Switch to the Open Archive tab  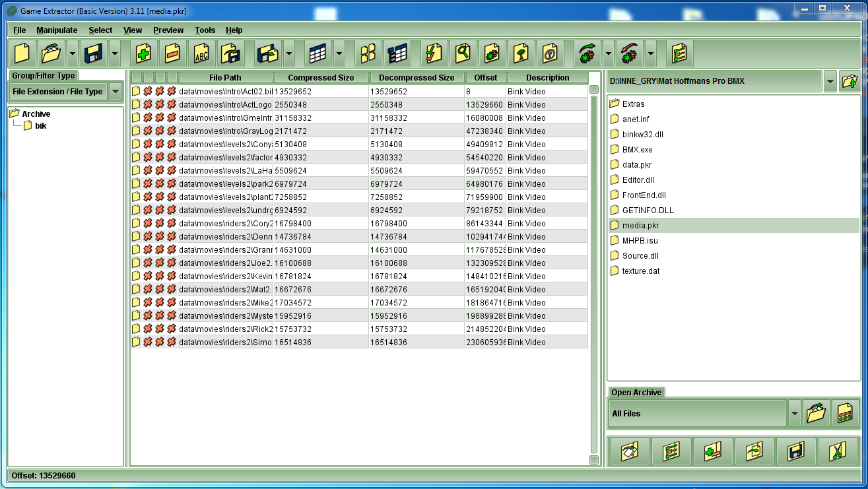coord(636,393)
